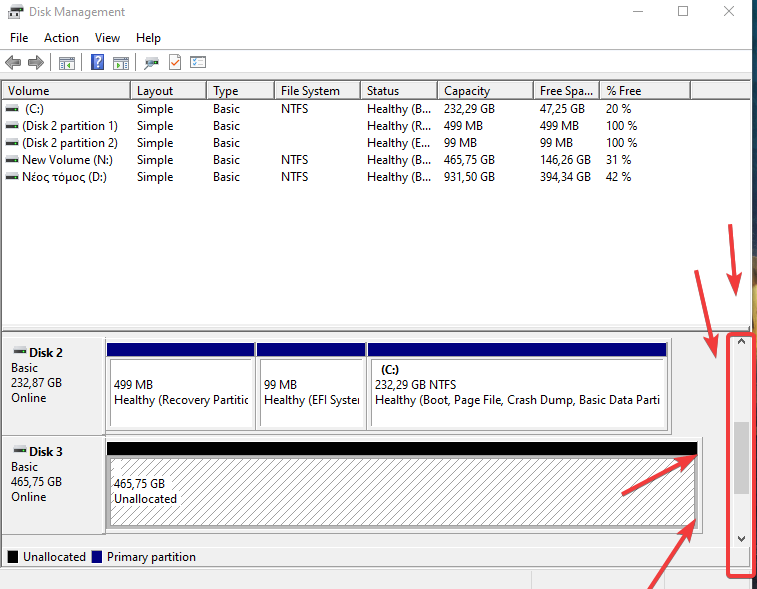Click the 394,34 GB free space cell

(565, 177)
